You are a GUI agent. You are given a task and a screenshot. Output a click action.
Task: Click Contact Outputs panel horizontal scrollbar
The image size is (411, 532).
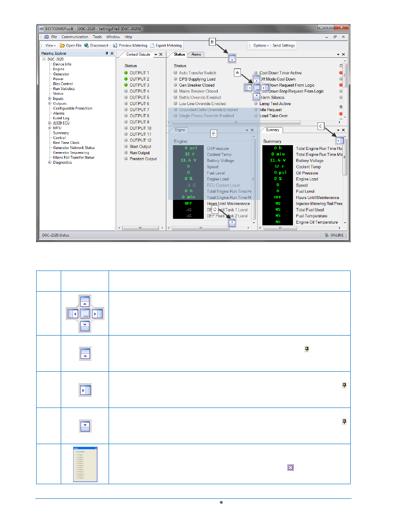(x=140, y=228)
